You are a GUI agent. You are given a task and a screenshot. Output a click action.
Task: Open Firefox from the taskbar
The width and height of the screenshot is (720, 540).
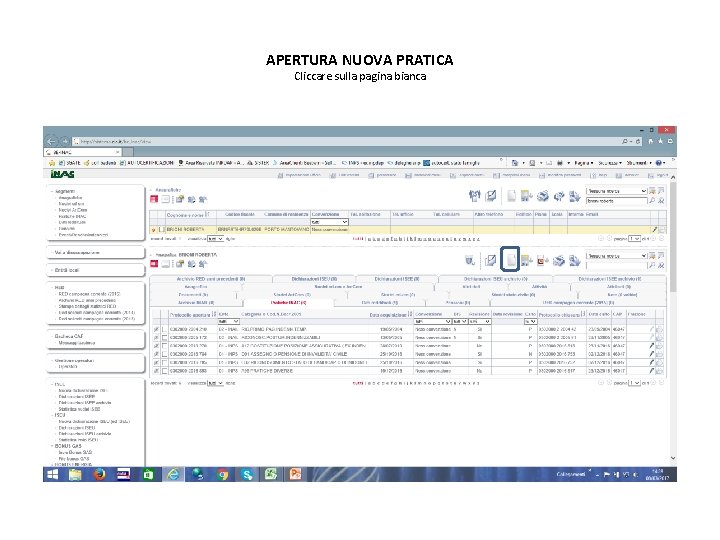(100, 474)
